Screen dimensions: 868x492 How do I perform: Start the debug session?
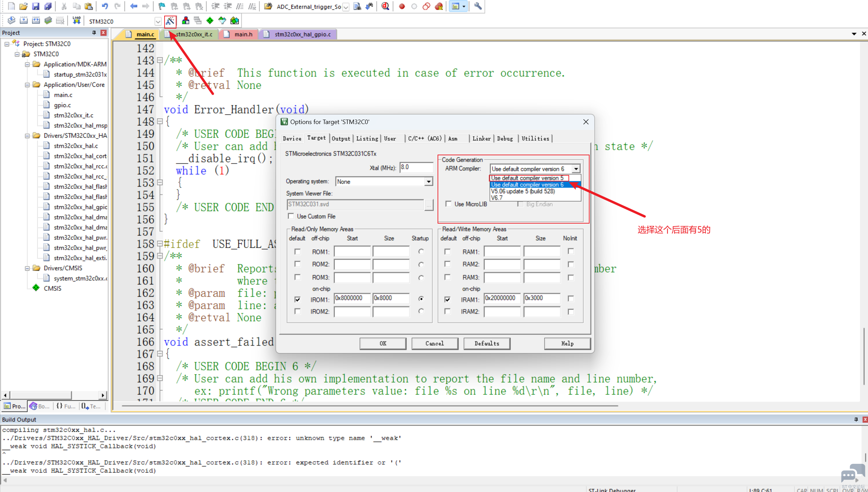pyautogui.click(x=385, y=6)
